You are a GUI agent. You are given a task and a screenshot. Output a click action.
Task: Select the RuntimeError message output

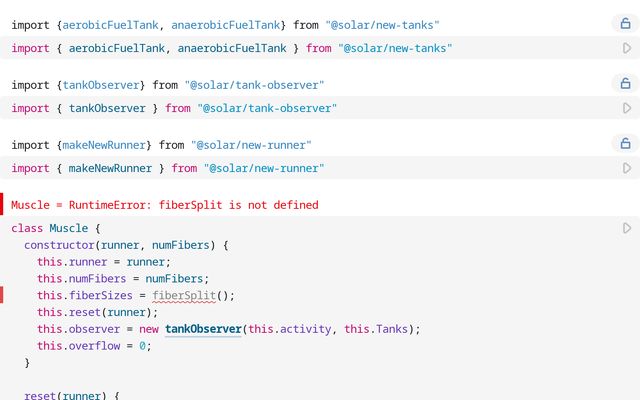click(x=164, y=205)
